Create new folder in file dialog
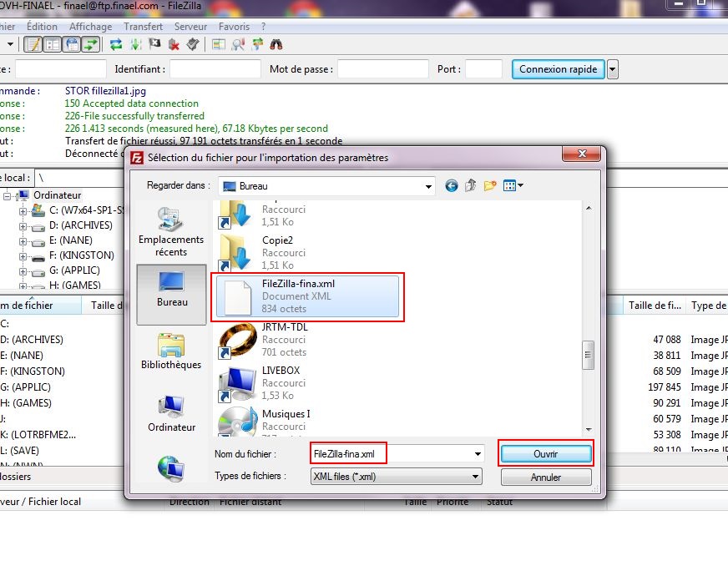The height and width of the screenshot is (581, 728). [490, 185]
